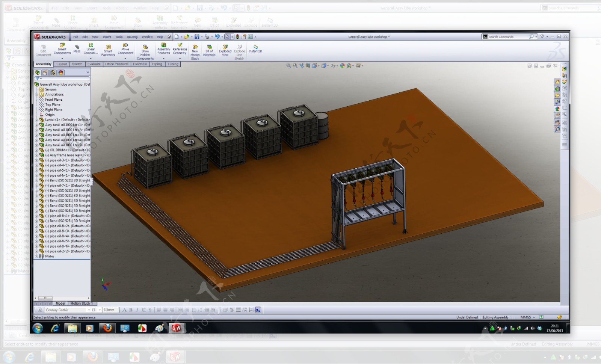This screenshot has height=364, width=601.
Task: Switch to the Sketch tab
Action: tap(77, 64)
